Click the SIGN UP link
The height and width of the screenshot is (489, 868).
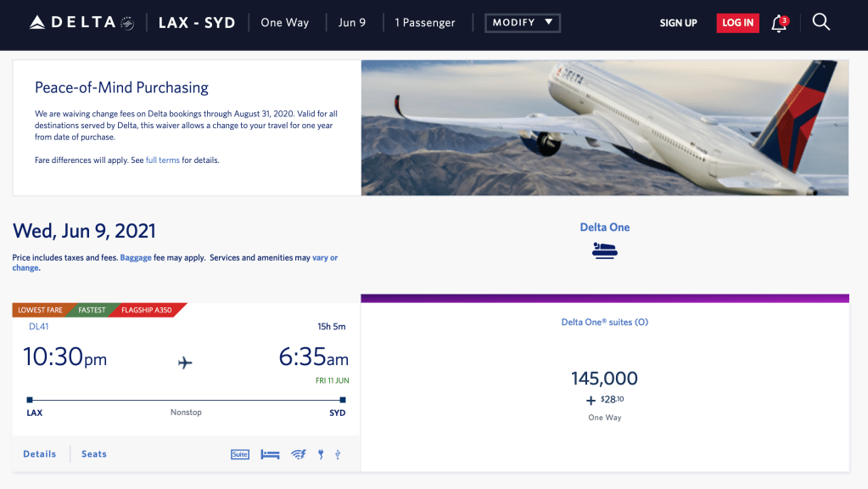pyautogui.click(x=678, y=23)
